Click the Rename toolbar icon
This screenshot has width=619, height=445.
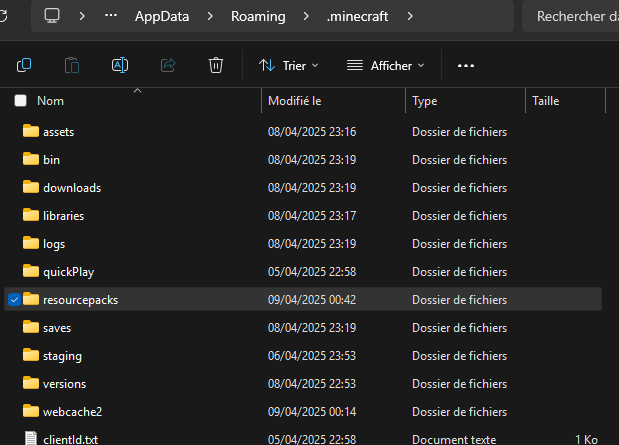pyautogui.click(x=120, y=65)
